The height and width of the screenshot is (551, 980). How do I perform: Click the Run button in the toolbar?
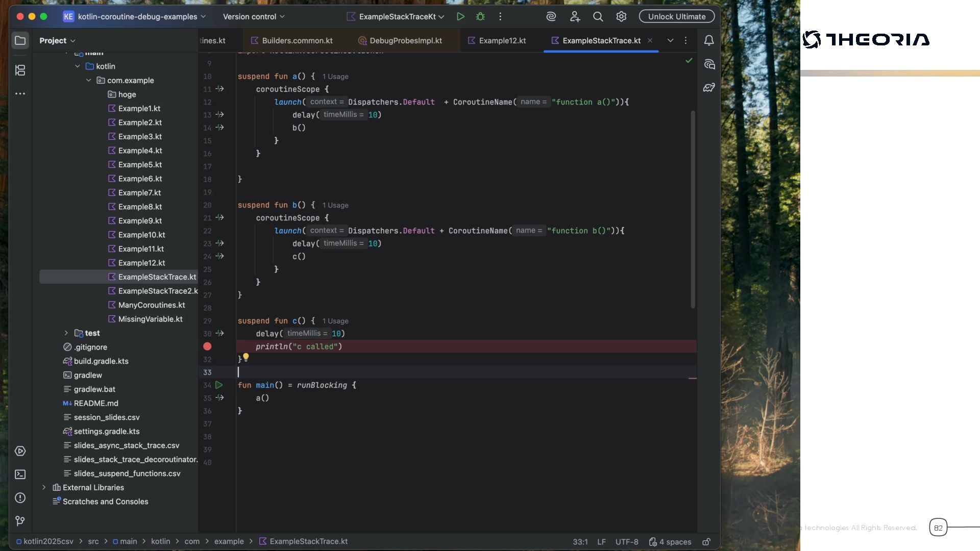pos(460,16)
